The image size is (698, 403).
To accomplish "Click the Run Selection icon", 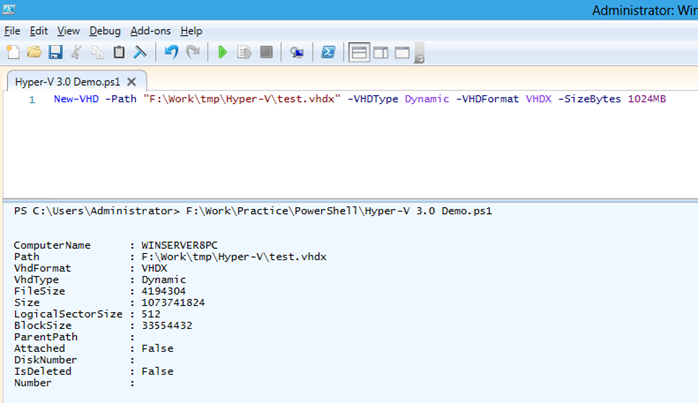I will (x=244, y=52).
